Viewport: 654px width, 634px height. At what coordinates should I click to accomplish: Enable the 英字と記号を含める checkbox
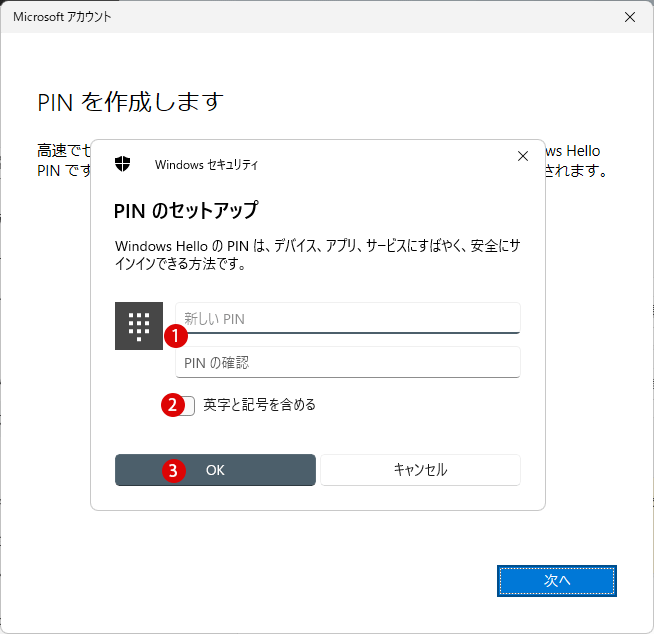click(186, 405)
